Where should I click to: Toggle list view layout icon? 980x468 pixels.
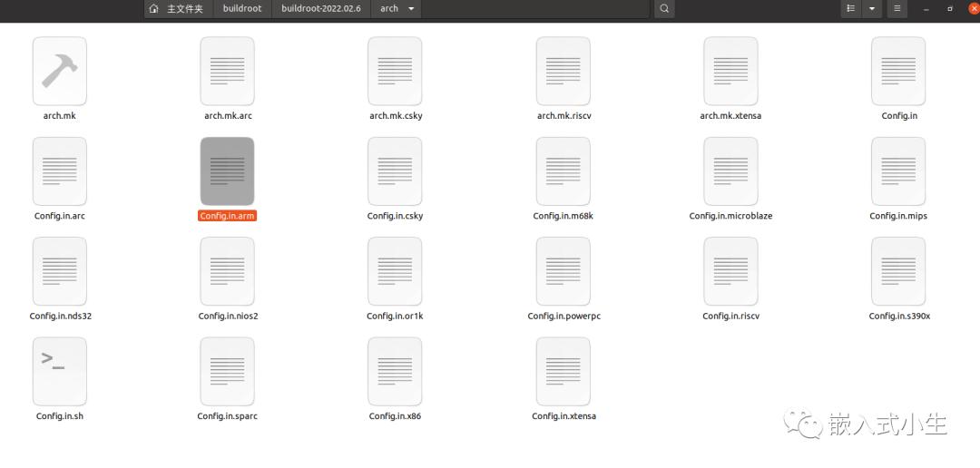[850, 9]
